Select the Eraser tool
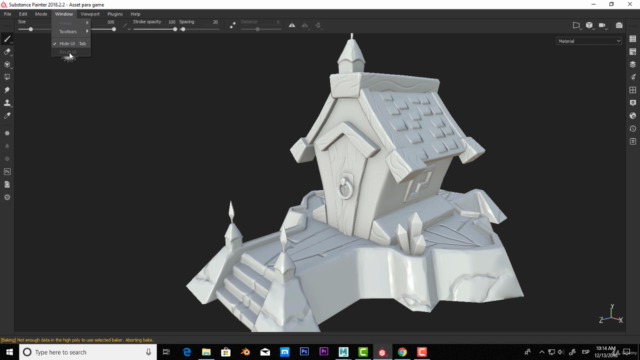The image size is (640, 360). pos(7,52)
